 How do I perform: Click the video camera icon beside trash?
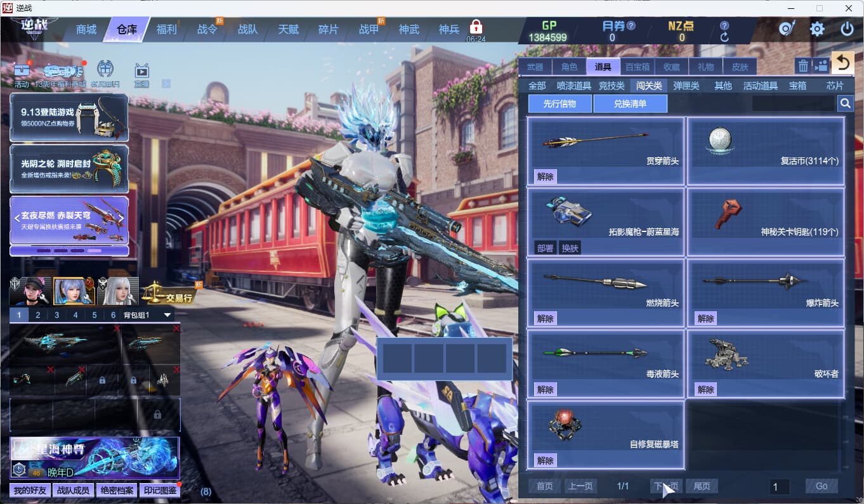[x=821, y=65]
